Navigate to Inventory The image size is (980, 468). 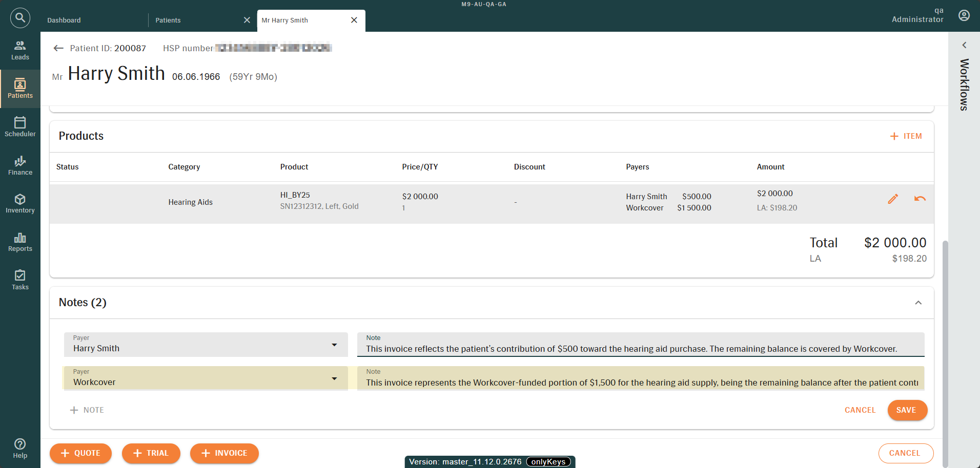[x=20, y=203]
